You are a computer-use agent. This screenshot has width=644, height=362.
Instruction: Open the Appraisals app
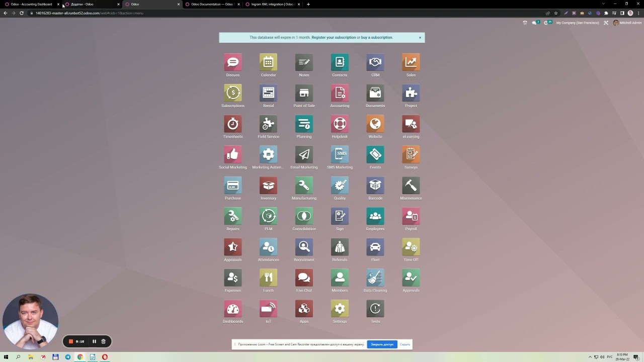point(233,247)
